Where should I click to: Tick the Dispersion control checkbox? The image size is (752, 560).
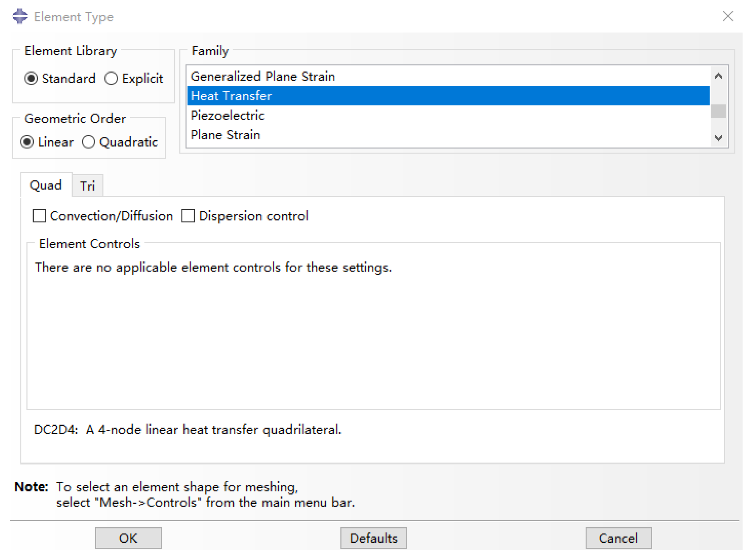coord(188,216)
